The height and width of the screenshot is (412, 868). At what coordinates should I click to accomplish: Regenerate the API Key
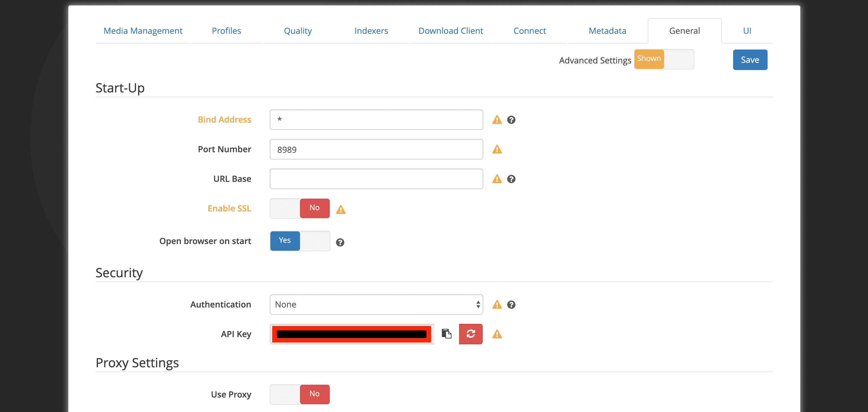tap(470, 334)
